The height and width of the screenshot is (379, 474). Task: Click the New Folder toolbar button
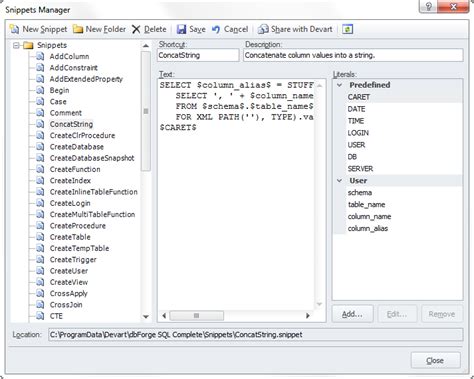point(99,29)
